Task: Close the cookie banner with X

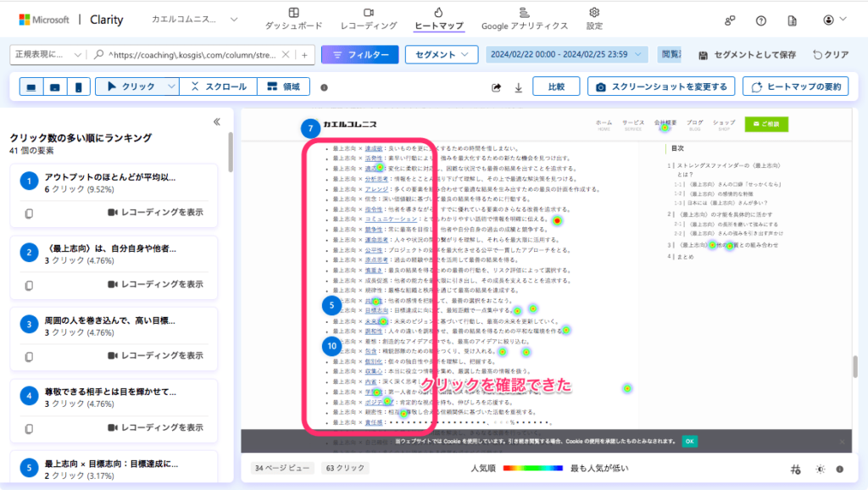Action: point(842,442)
